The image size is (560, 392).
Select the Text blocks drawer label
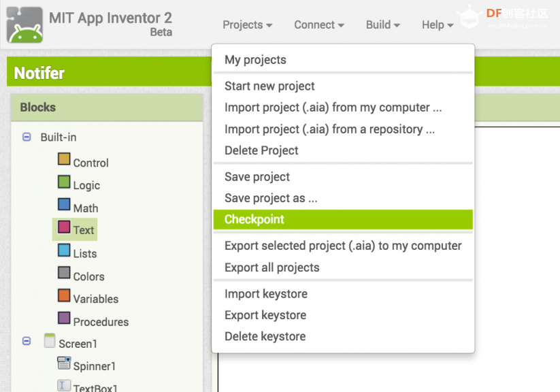(84, 230)
